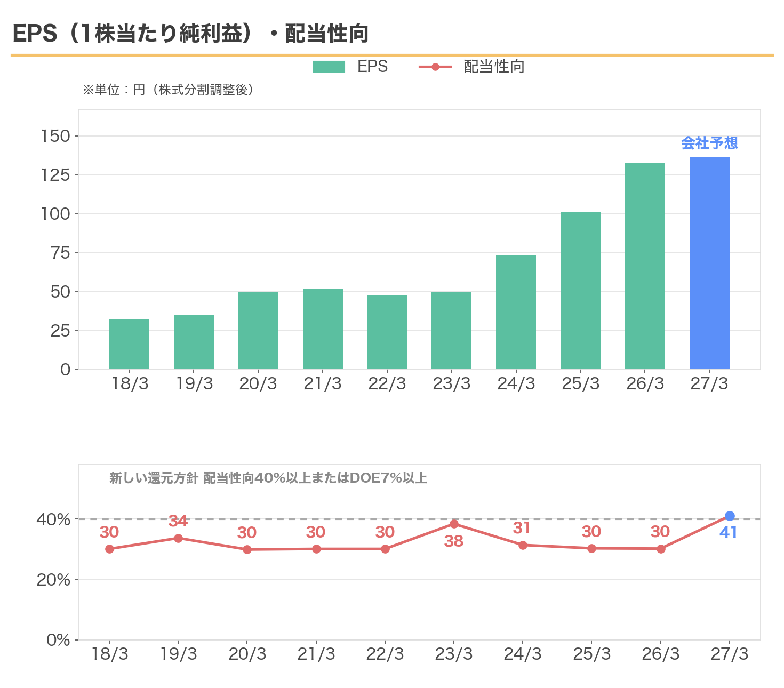The image size is (784, 688).
Task: Select the 25/3 EPS bar
Action: [x=580, y=290]
